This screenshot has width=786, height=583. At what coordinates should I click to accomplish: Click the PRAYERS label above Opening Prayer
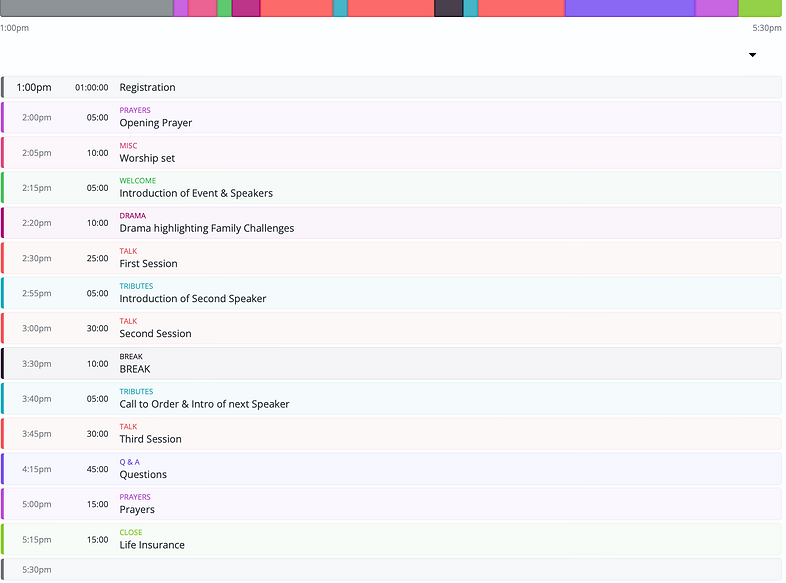[135, 110]
